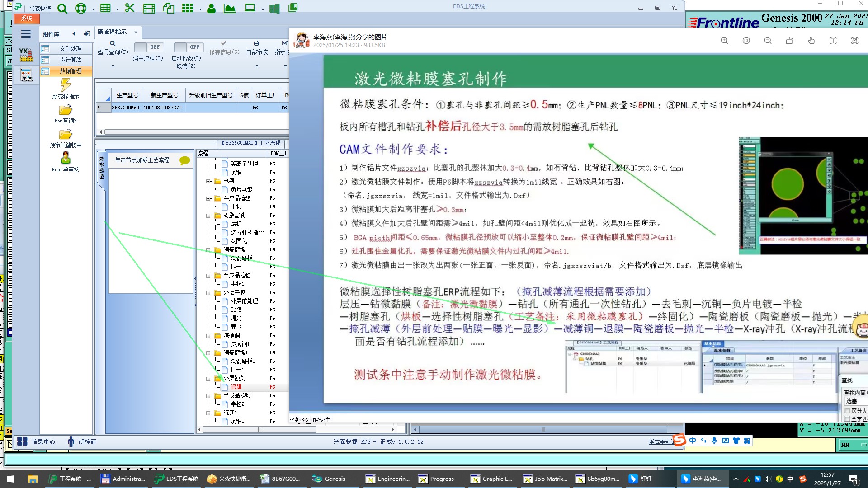Select 设计算法 in component library
868x488 pixels.
click(x=66, y=60)
